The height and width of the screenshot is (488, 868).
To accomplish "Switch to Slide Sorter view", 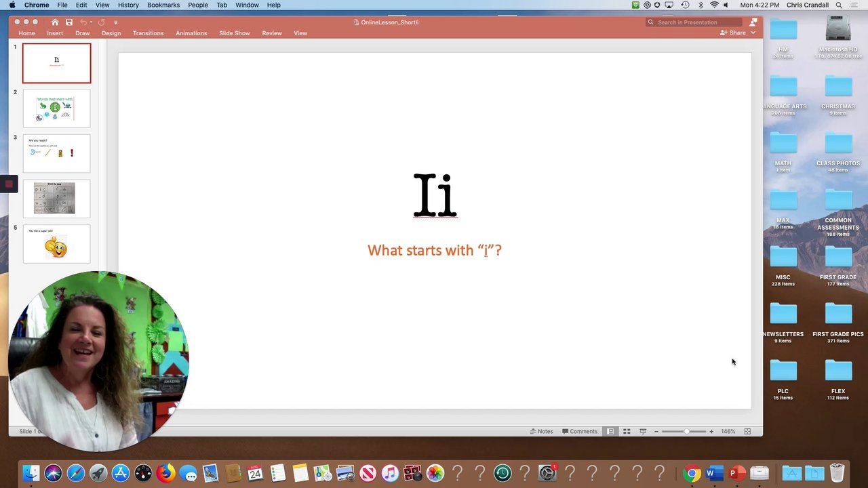I will [x=627, y=431].
